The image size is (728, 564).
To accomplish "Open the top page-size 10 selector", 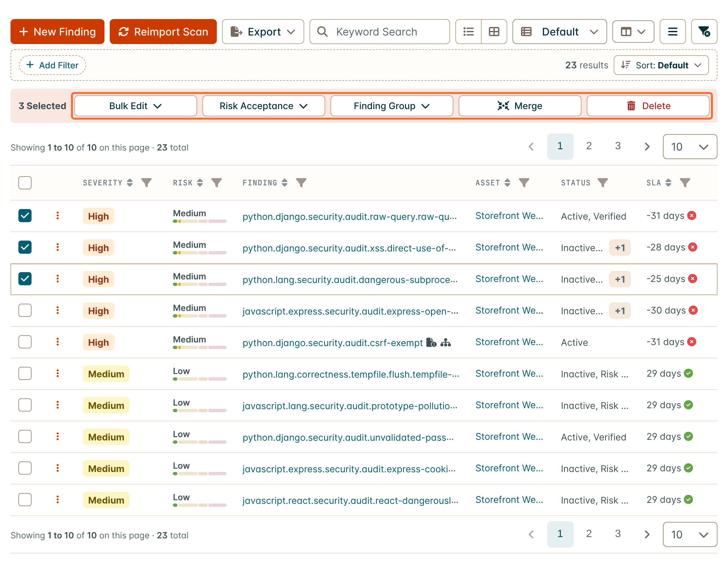I will 690,147.
